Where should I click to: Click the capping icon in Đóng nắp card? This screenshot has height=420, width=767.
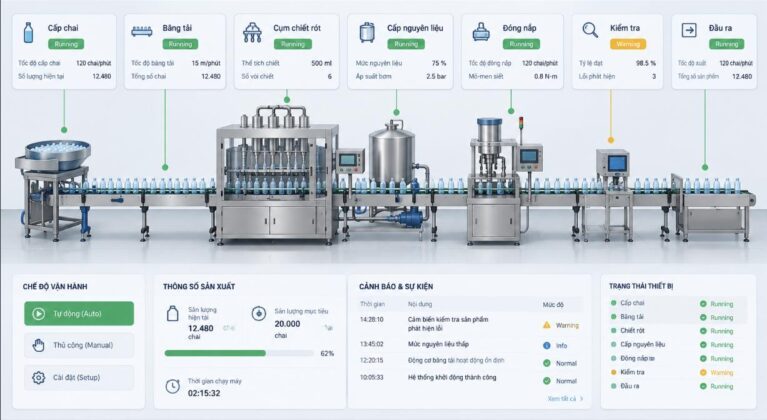coord(481,32)
